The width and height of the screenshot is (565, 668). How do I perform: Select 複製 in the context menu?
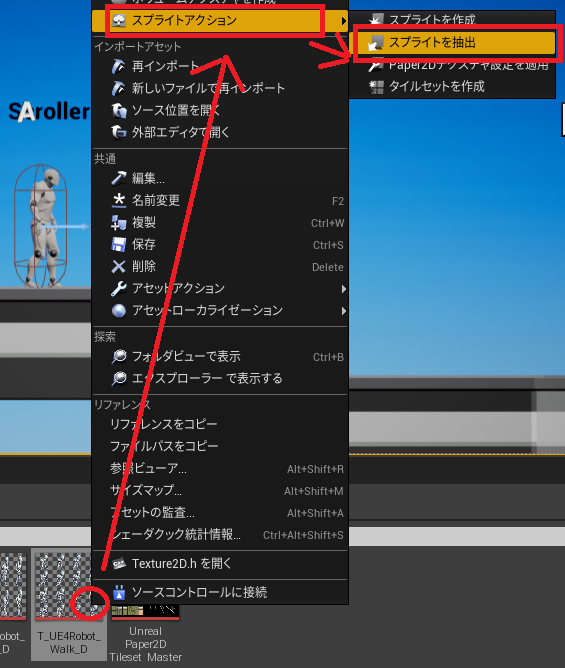point(220,222)
